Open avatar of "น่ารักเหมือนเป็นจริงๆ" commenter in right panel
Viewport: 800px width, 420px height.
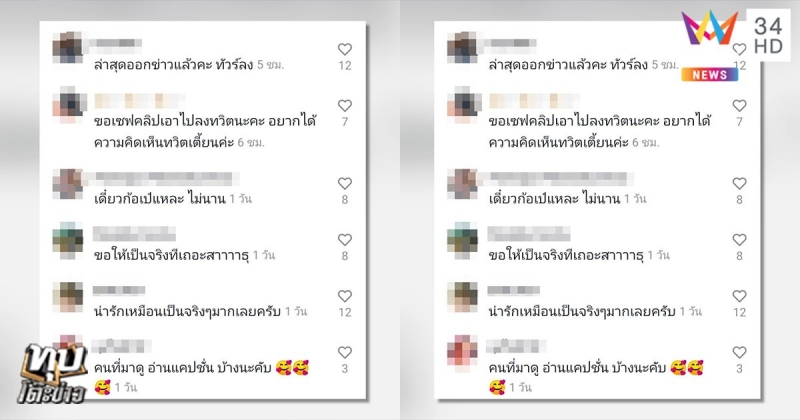462,297
